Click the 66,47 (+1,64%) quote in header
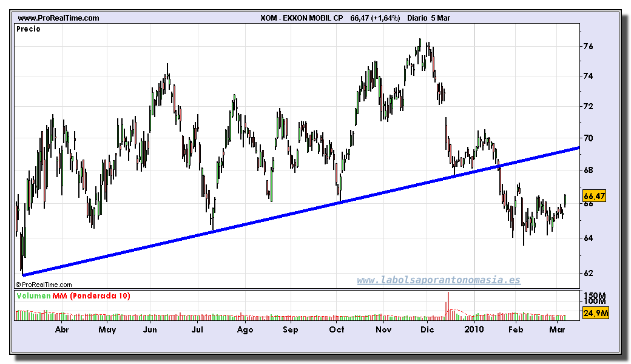631x364 pixels. (375, 18)
